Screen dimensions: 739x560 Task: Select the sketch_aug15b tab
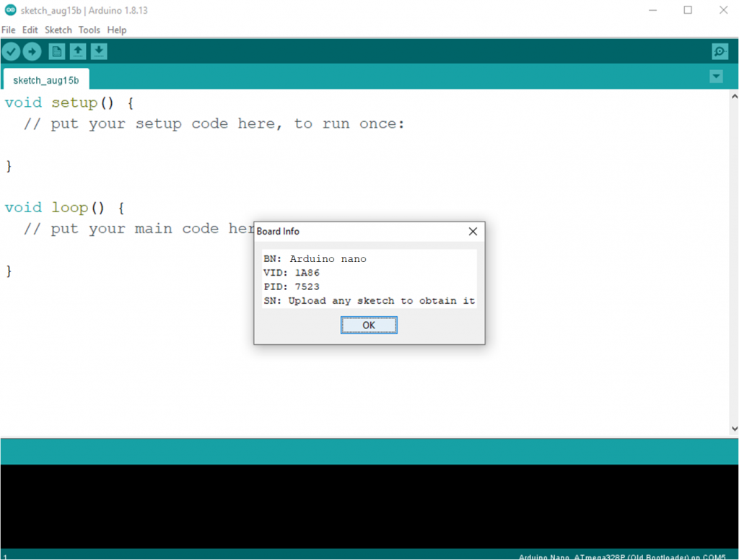pyautogui.click(x=45, y=79)
